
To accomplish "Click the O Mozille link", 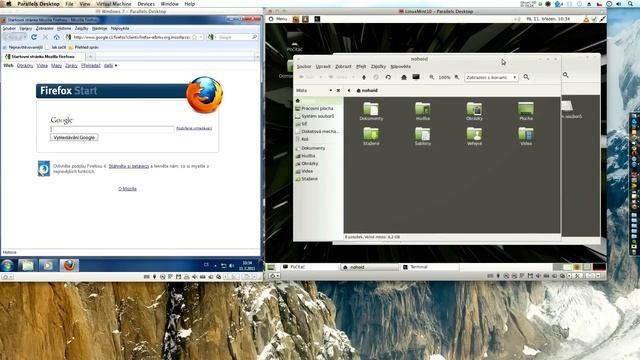I will [127, 189].
